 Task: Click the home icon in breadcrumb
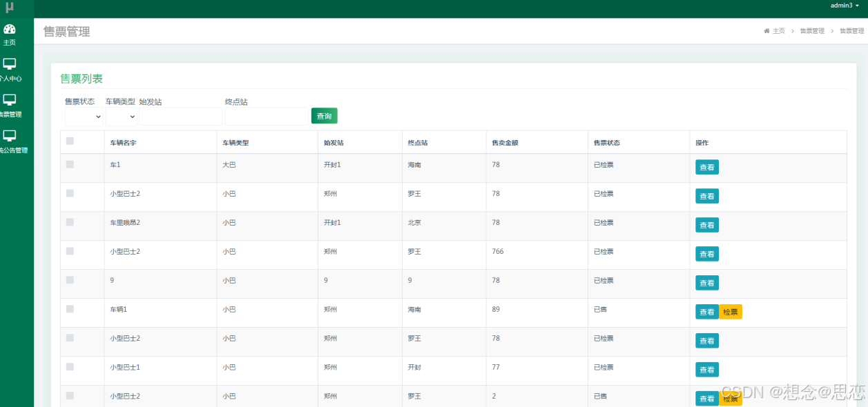point(766,31)
